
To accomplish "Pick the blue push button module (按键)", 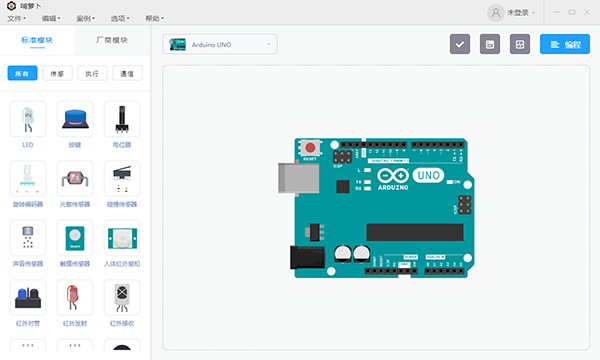I will [x=75, y=119].
